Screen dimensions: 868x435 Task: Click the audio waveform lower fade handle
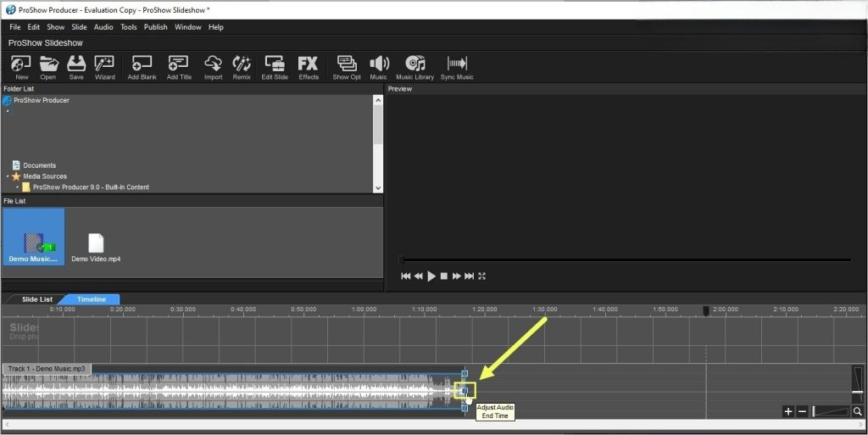tap(465, 408)
